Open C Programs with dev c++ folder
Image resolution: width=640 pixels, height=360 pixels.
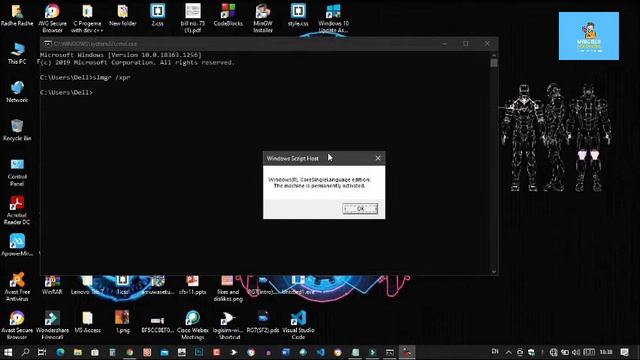(x=87, y=18)
